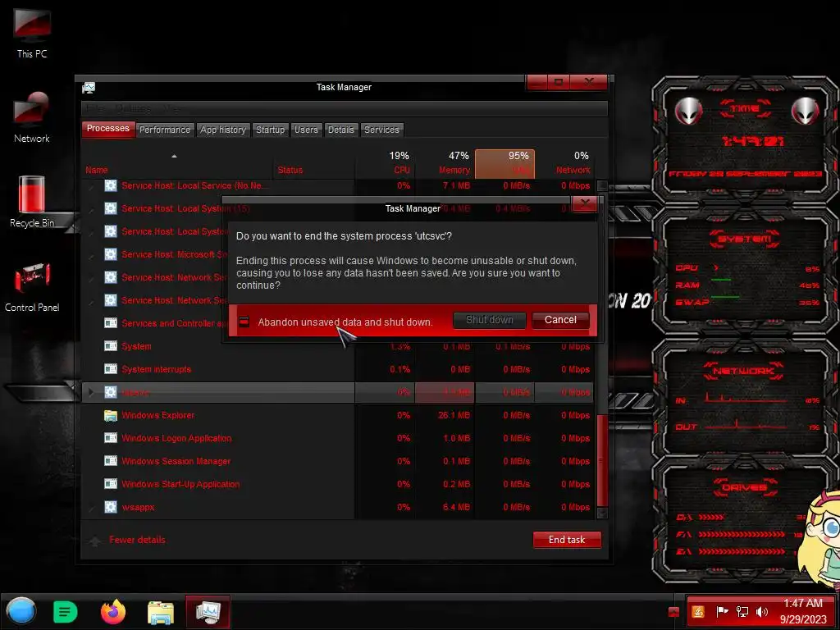
Task: Open the This PC desktop icon
Action: coord(32,33)
